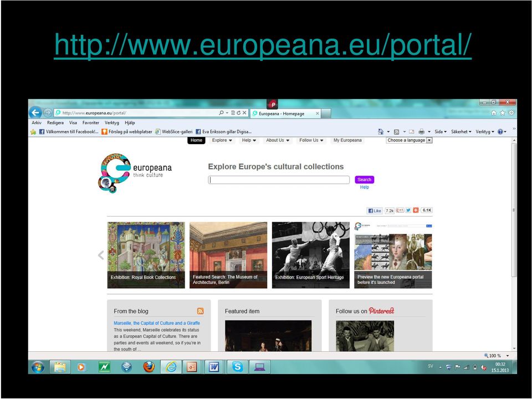Click the command bar Home house icon
Image resolution: width=532 pixels, height=399 pixels.
pyautogui.click(x=381, y=132)
